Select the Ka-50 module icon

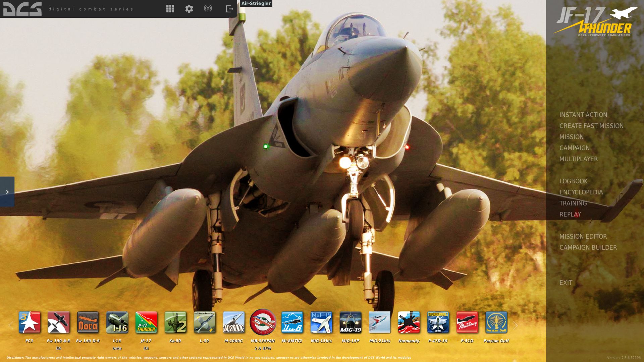tap(175, 322)
